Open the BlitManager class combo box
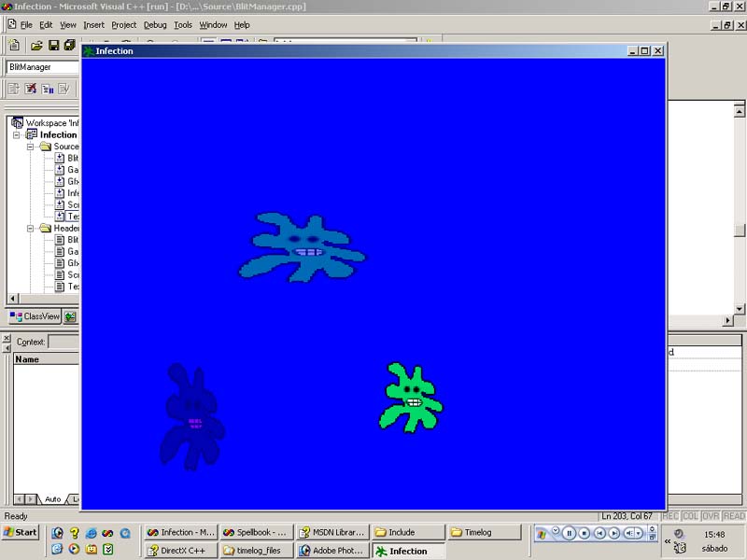The height and width of the screenshot is (560, 747). tap(42, 67)
